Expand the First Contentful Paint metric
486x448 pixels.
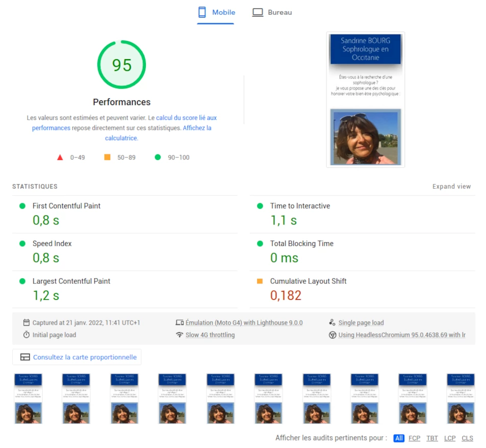tap(66, 206)
